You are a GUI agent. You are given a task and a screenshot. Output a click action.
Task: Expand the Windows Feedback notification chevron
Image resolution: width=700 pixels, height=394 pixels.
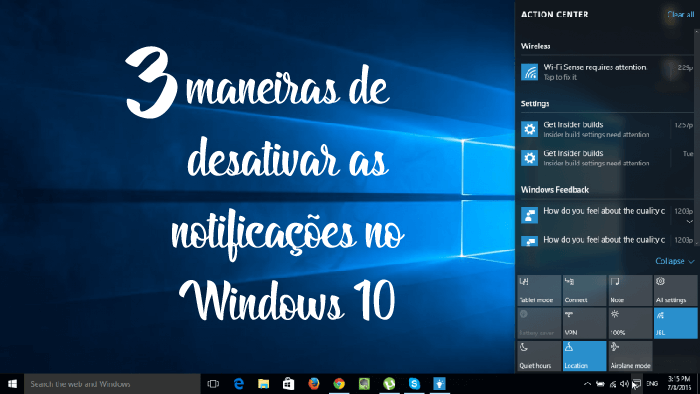coord(689,221)
